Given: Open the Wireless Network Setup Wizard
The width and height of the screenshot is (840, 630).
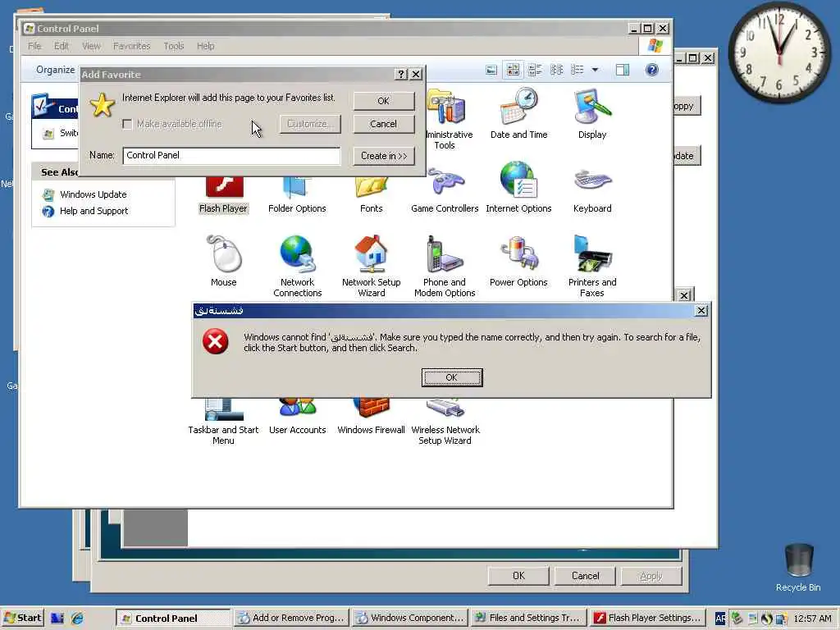Looking at the screenshot, I should point(445,423).
